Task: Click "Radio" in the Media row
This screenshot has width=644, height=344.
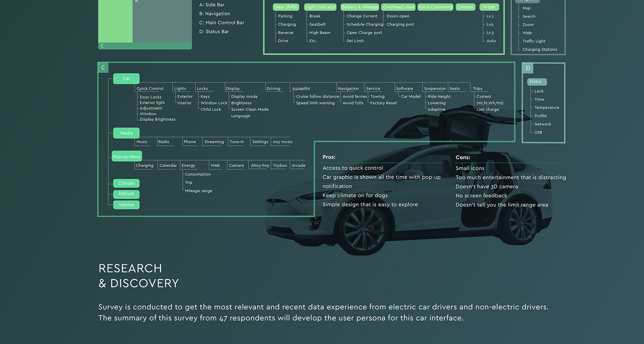Action: [164, 142]
